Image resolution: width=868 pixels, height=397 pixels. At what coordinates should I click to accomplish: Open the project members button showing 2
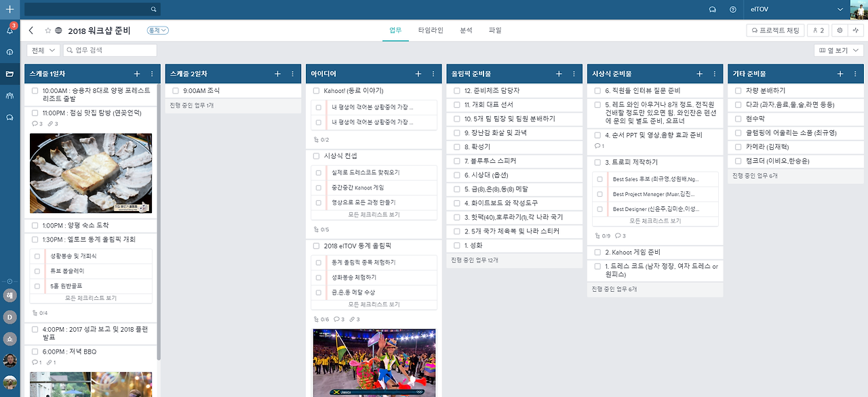tap(818, 31)
